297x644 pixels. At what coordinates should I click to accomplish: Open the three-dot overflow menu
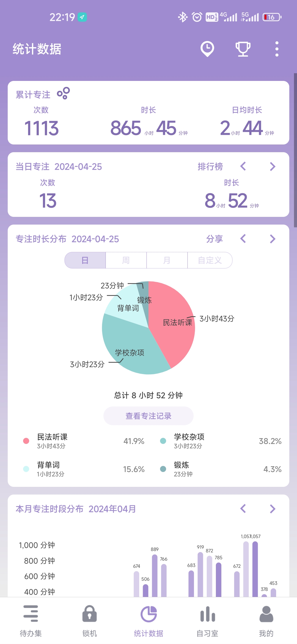[x=277, y=49]
